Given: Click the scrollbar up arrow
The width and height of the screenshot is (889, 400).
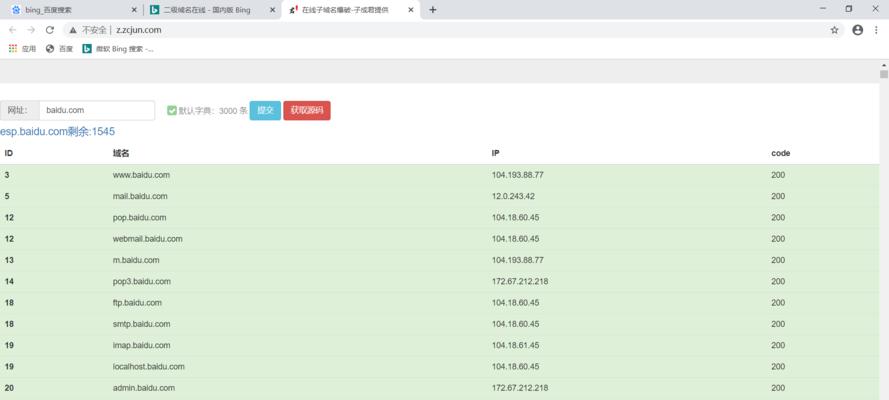Looking at the screenshot, I should point(884,63).
